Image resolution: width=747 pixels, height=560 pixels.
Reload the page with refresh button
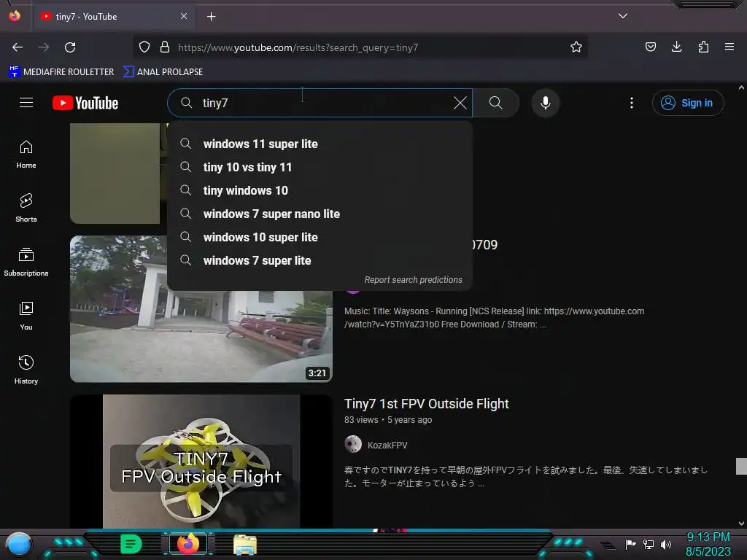[70, 47]
